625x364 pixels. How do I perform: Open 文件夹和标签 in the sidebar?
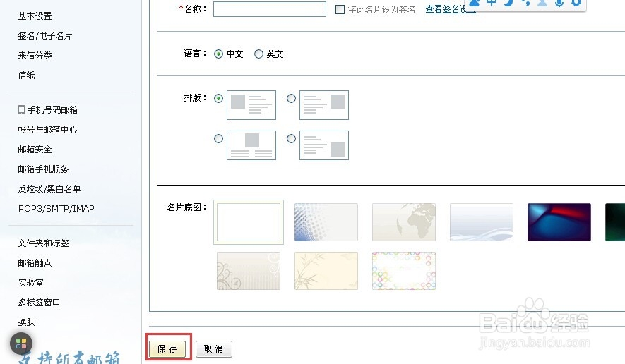[44, 243]
